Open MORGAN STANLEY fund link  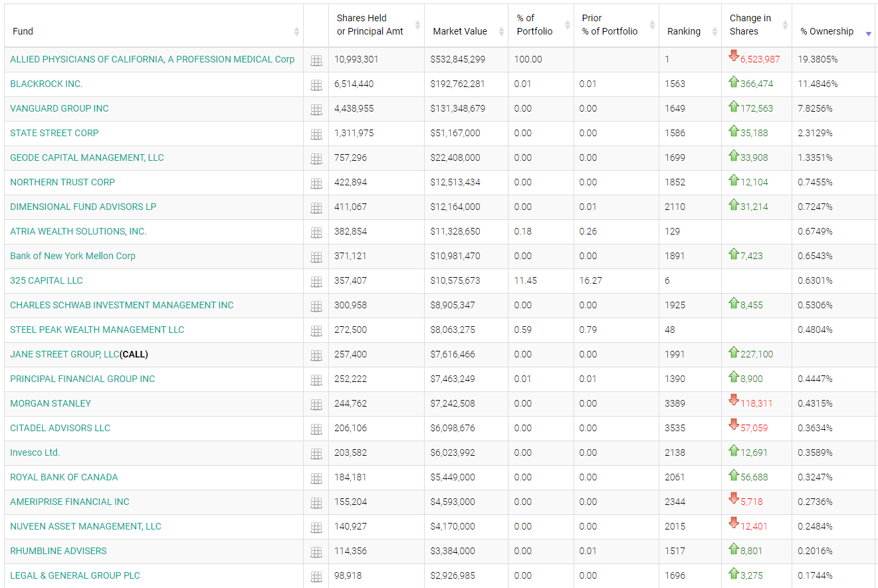(51, 403)
